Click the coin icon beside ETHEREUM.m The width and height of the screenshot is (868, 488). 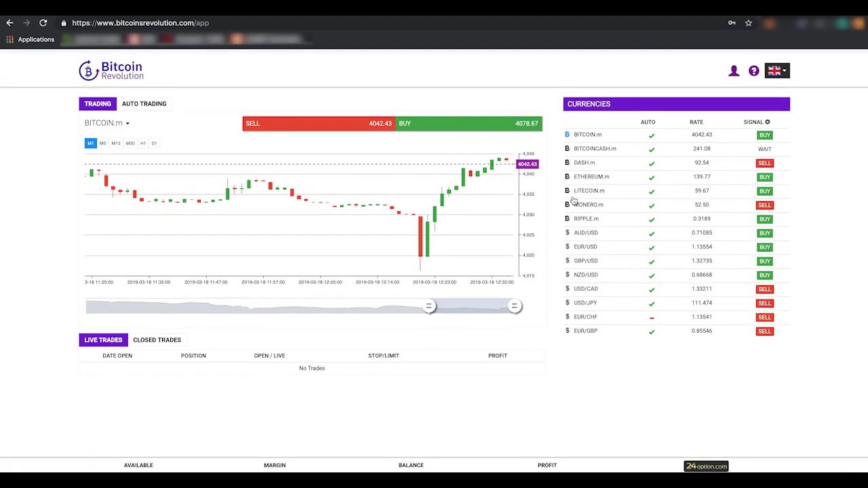[568, 176]
